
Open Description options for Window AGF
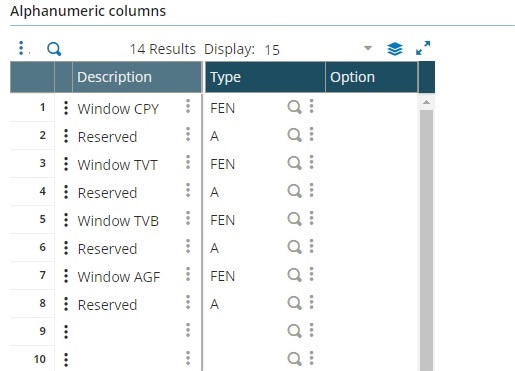[x=188, y=274]
